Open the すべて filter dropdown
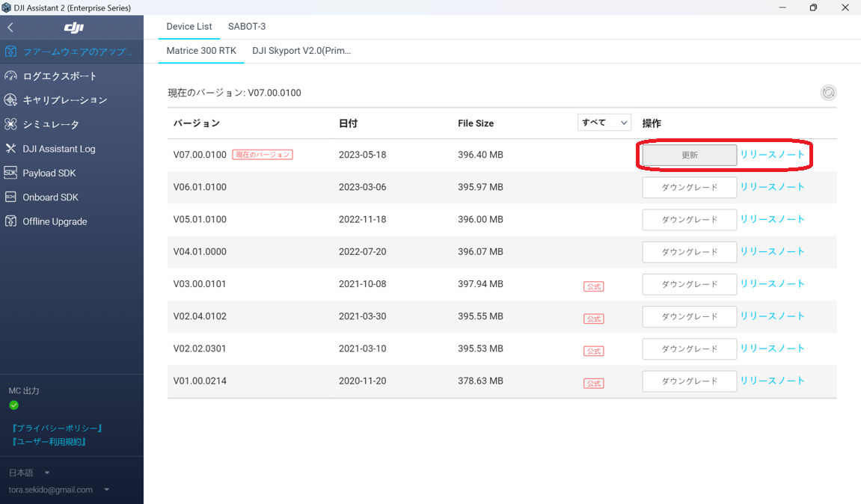861x504 pixels. point(604,123)
